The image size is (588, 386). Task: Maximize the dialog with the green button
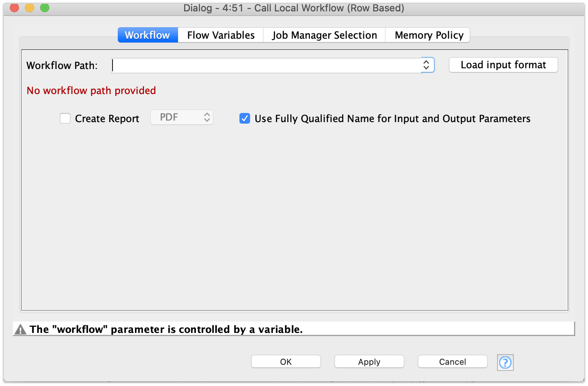[x=45, y=8]
